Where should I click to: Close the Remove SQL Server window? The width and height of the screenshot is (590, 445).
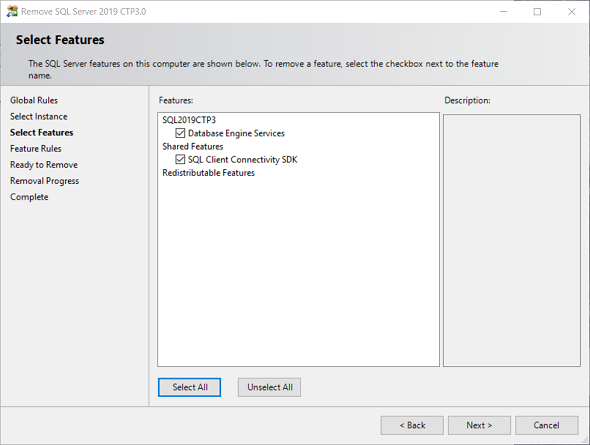pyautogui.click(x=572, y=12)
